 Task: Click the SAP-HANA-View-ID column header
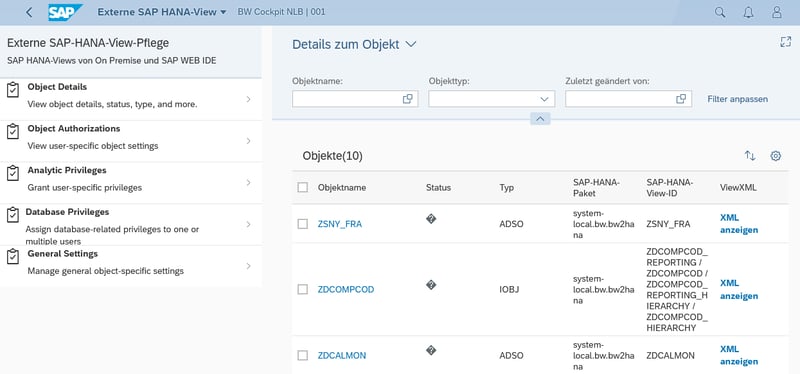point(669,187)
